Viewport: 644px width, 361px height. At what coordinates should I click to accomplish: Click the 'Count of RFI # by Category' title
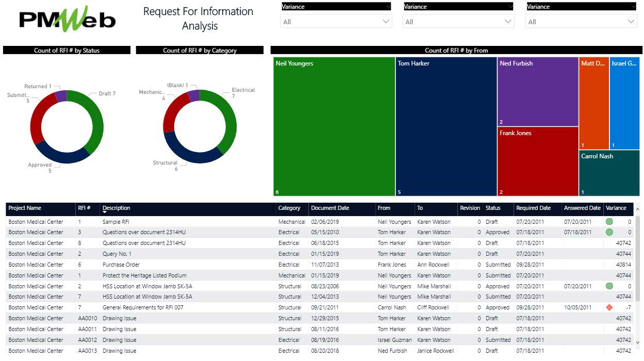point(200,51)
